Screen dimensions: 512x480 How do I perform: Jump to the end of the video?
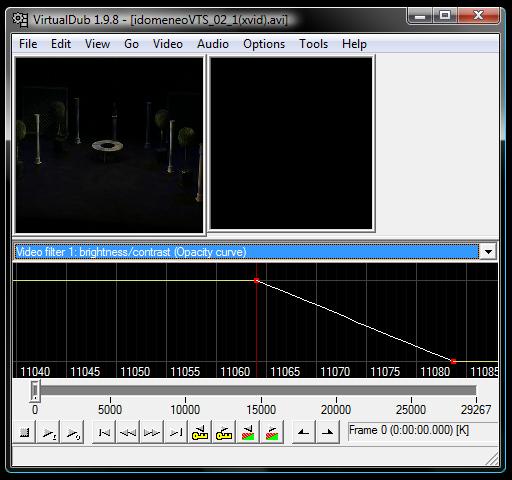pos(176,432)
